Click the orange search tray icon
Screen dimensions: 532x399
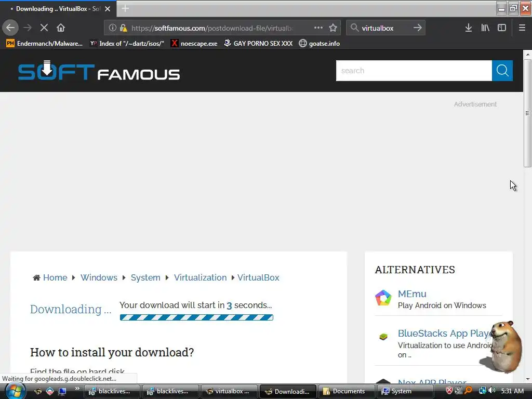(x=468, y=391)
